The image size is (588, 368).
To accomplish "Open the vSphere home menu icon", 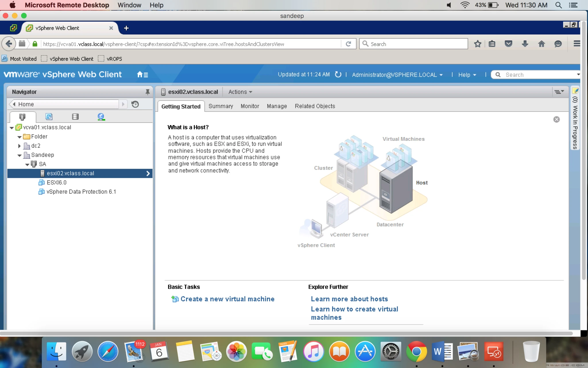I will (142, 75).
